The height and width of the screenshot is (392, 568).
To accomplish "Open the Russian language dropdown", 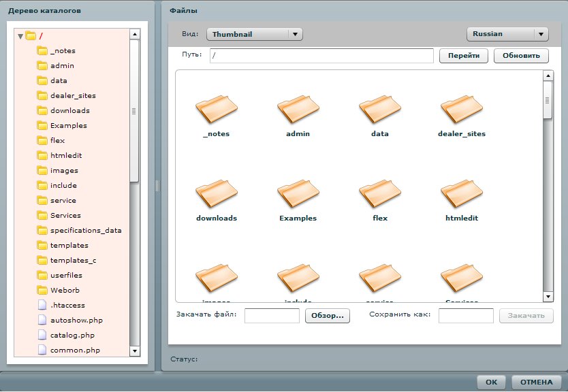I will pos(507,34).
